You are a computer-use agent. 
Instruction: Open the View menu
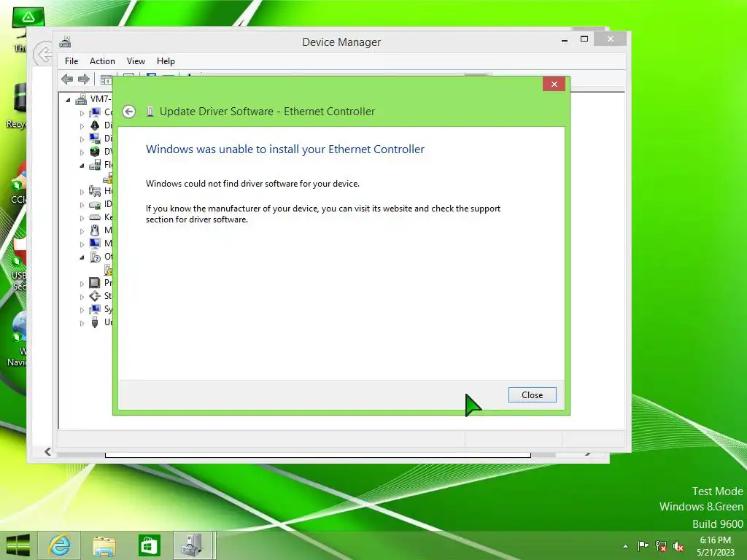[136, 61]
